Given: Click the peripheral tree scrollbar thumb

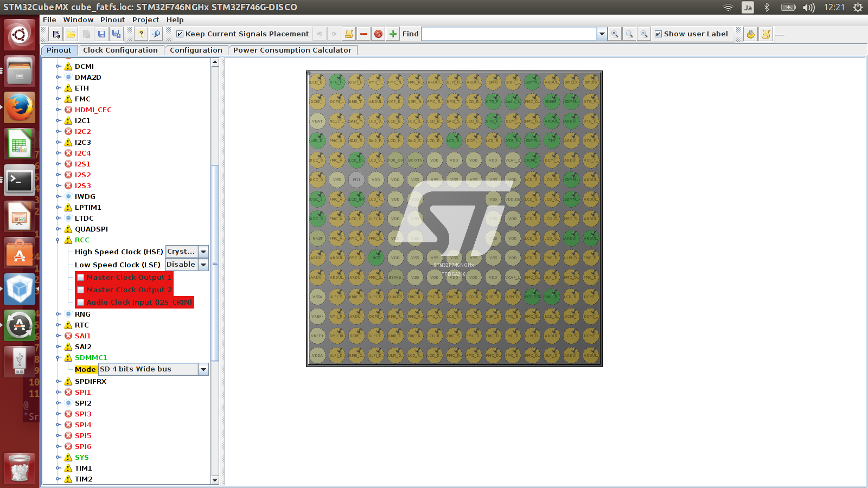Looking at the screenshot, I should (x=215, y=263).
